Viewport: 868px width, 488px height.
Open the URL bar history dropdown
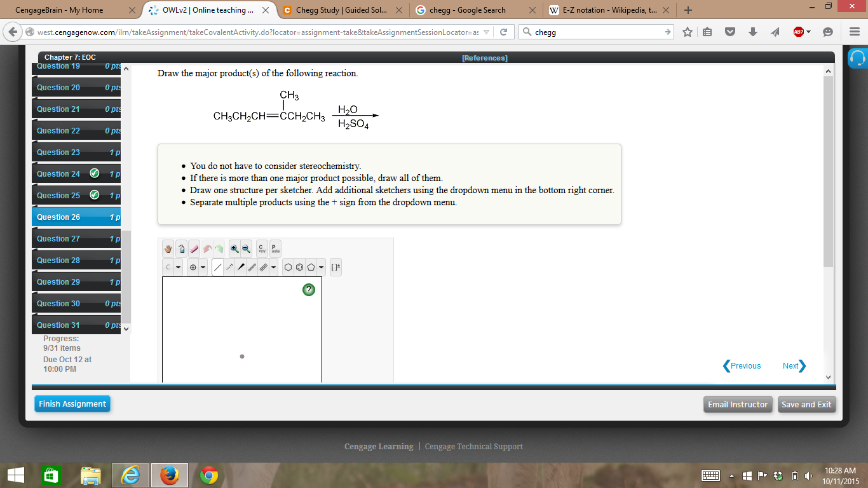coord(487,32)
